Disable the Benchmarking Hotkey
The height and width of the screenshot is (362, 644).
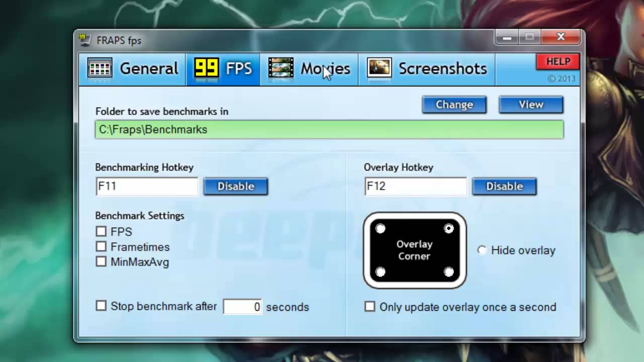(235, 186)
